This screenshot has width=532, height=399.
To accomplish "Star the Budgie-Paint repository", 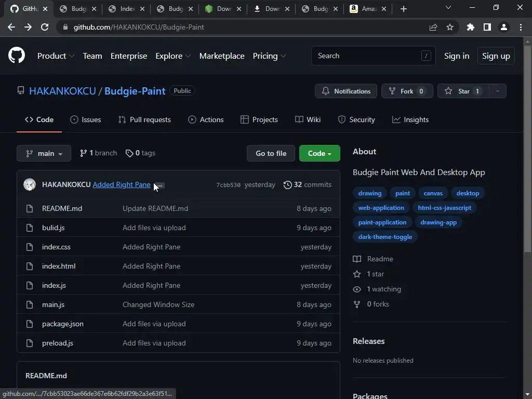I will [x=463, y=91].
